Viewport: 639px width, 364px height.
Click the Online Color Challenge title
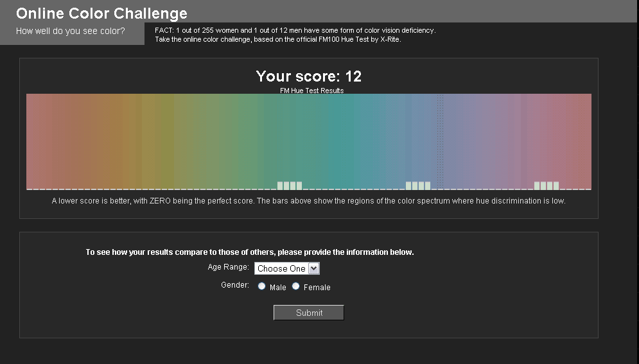(101, 13)
